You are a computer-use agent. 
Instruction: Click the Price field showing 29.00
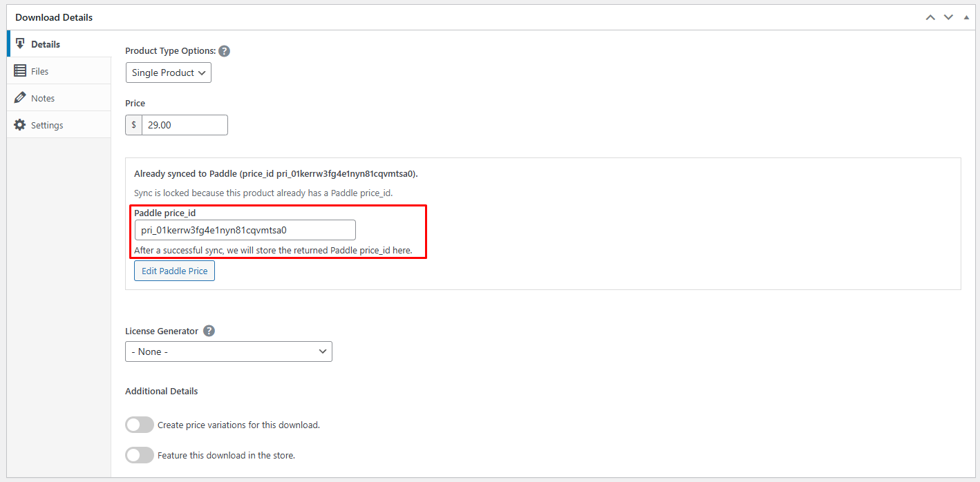[x=184, y=125]
